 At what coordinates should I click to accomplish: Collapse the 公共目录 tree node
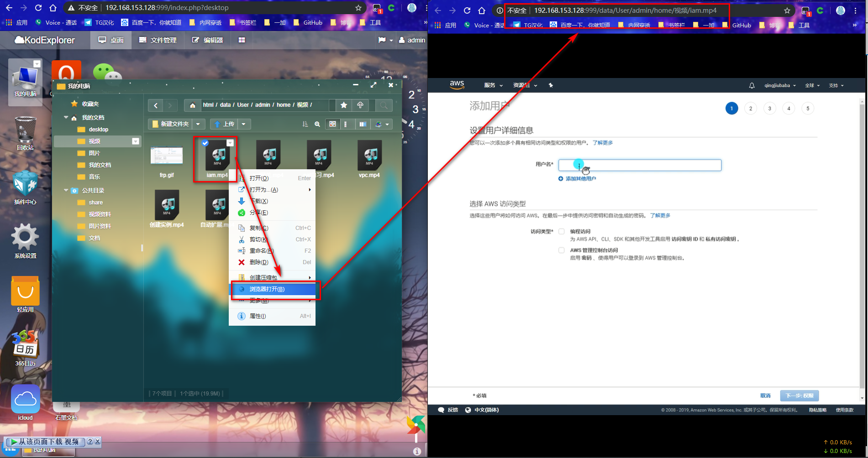click(66, 191)
